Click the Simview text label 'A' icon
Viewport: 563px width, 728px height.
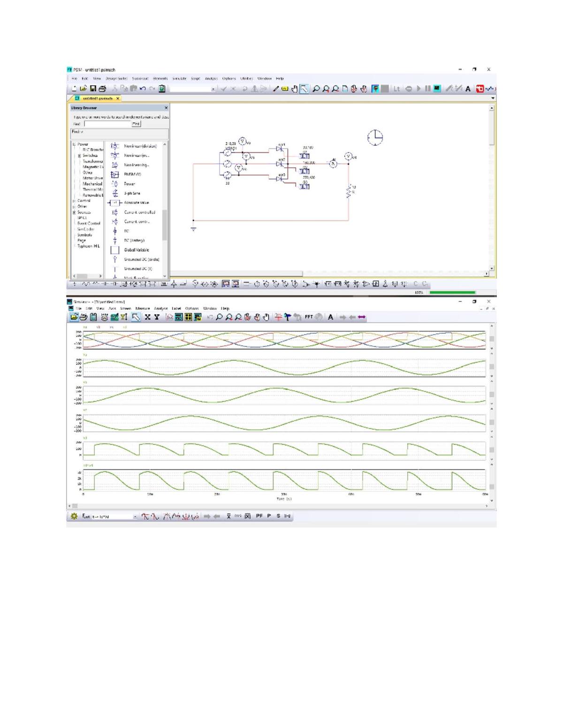click(330, 317)
